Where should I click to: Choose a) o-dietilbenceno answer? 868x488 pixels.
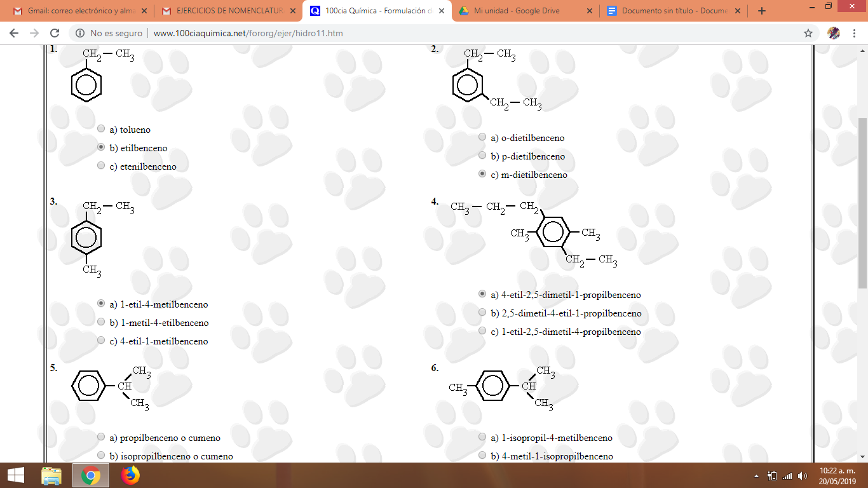[482, 137]
